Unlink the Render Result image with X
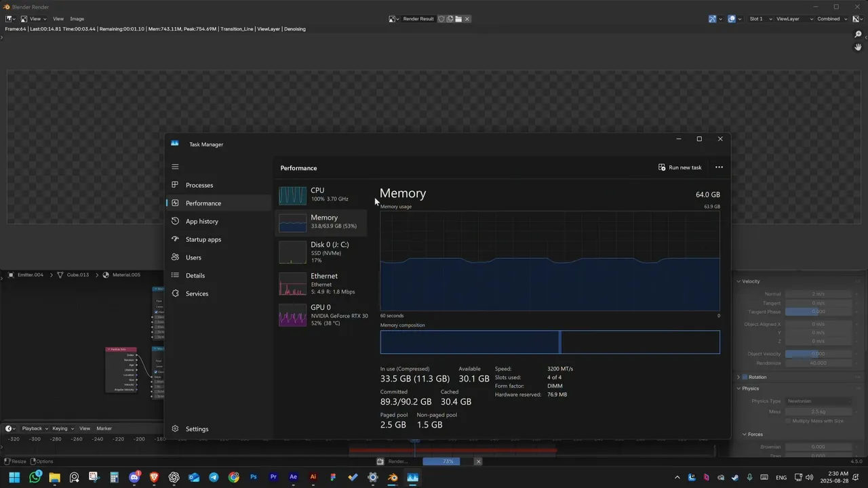868x488 pixels. click(467, 19)
